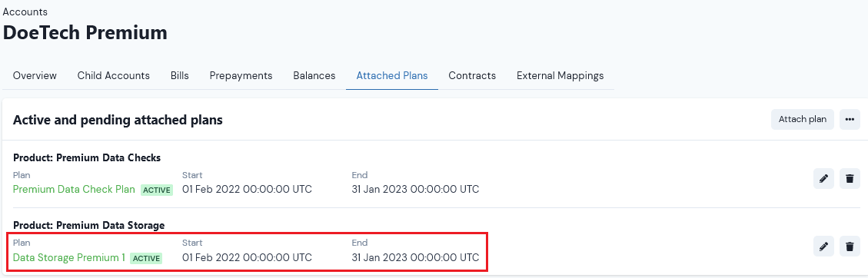
Task: Select the Prepayments tab
Action: 241,76
